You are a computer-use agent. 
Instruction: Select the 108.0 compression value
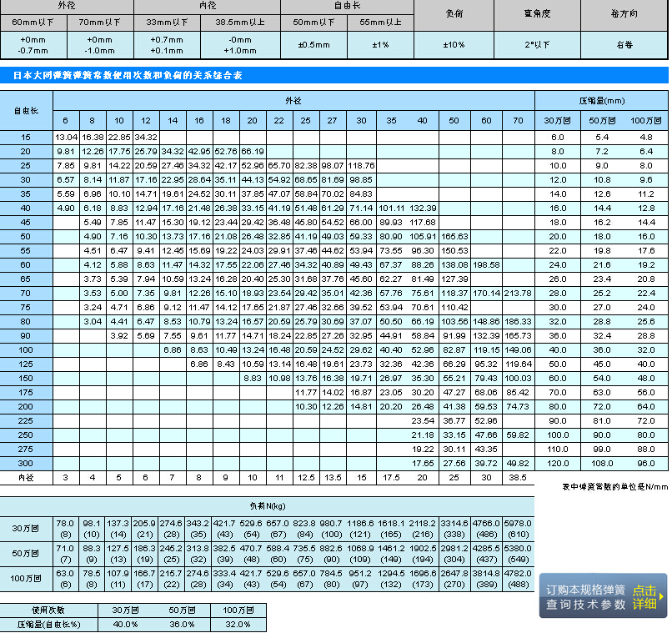pyautogui.click(x=602, y=464)
